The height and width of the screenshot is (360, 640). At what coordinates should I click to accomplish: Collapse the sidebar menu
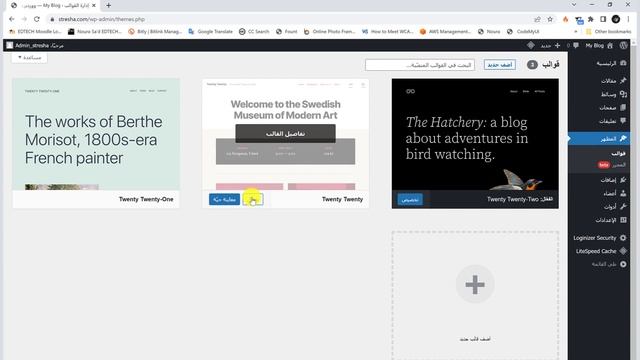(x=609, y=264)
